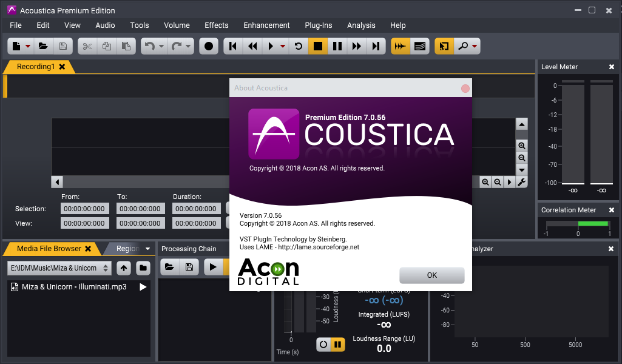Select Miza & Unicorn - Illuminati.mp3 file

[74, 287]
